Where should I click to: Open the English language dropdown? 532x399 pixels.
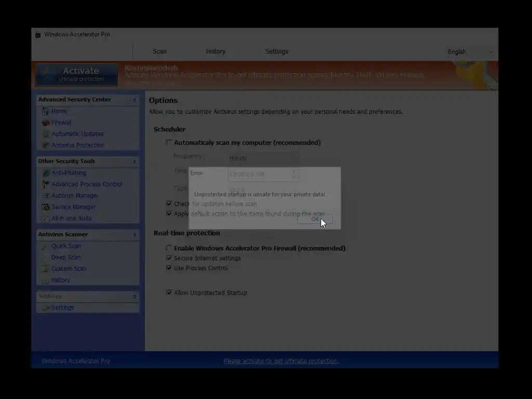coord(470,52)
